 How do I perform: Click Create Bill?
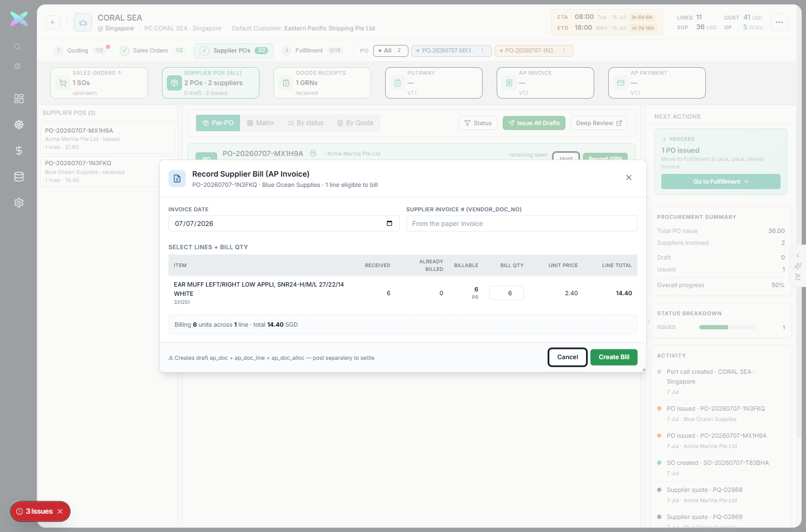tap(614, 357)
